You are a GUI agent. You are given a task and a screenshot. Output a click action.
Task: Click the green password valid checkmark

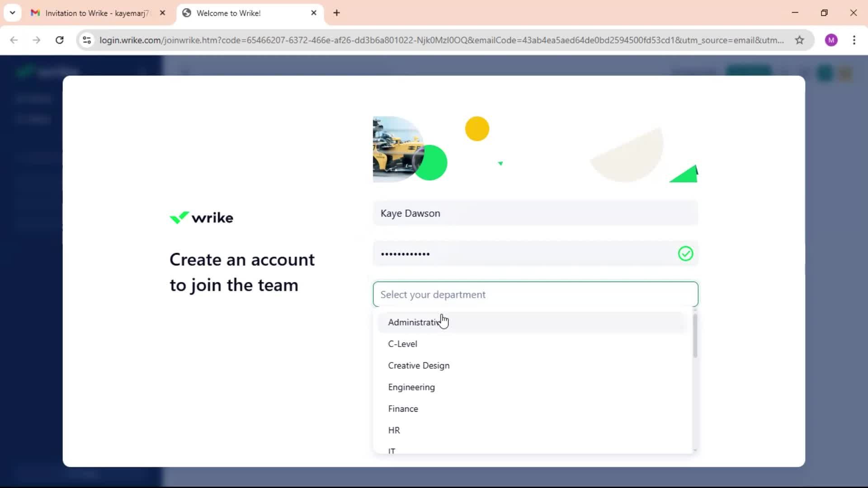pyautogui.click(x=685, y=253)
